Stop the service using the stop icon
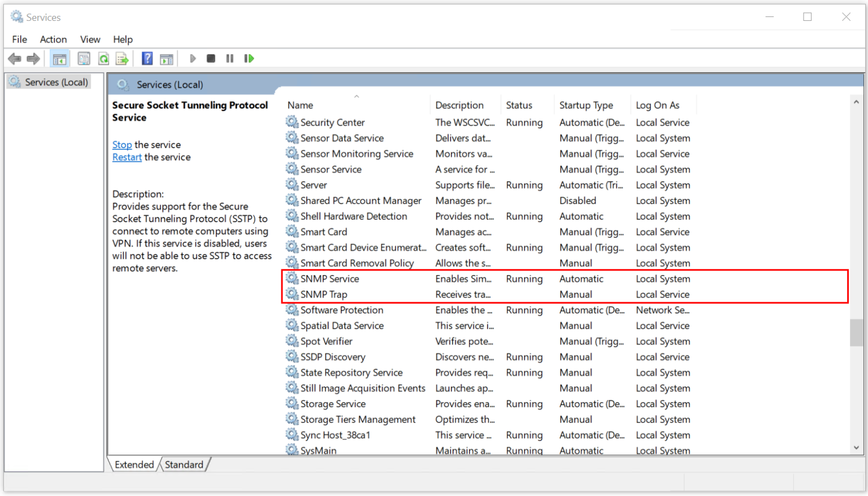The height and width of the screenshot is (496, 868). point(211,58)
